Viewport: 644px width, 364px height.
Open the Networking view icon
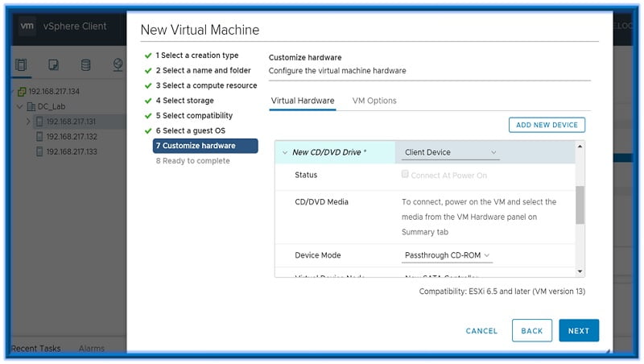click(x=118, y=64)
